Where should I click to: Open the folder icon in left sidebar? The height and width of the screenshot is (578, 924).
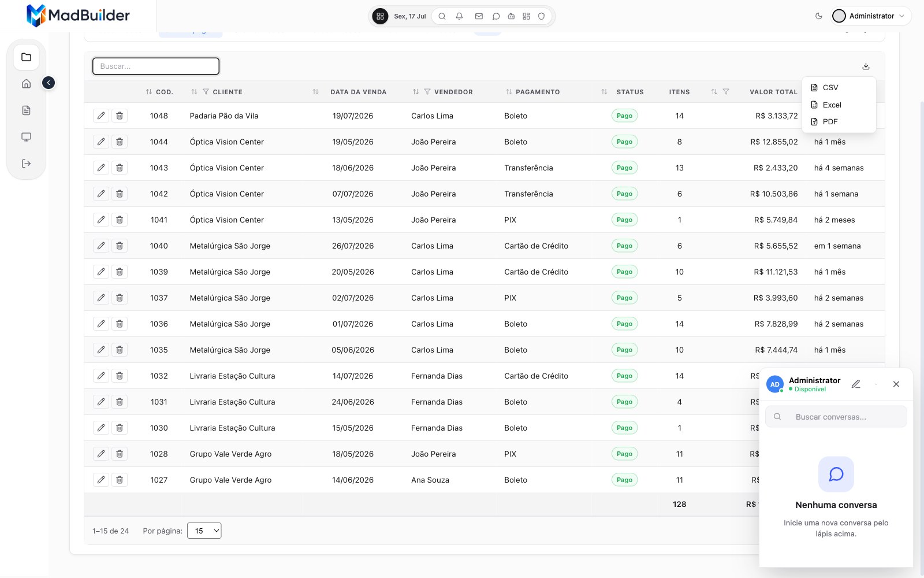[26, 57]
